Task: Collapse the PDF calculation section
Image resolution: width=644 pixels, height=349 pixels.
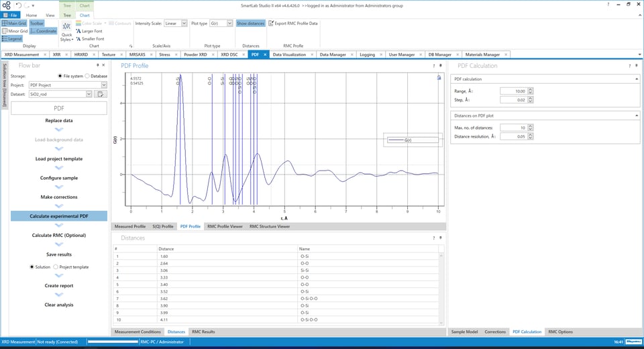Action: coord(635,79)
